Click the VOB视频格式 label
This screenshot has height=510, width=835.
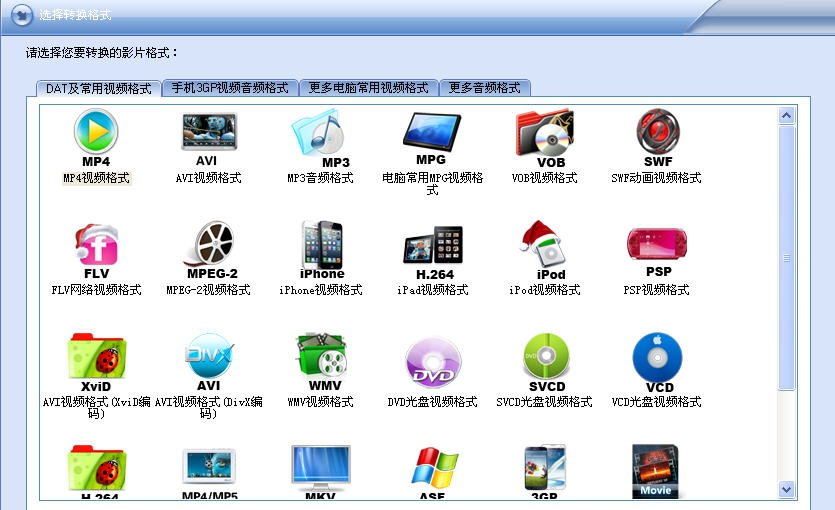coord(545,178)
